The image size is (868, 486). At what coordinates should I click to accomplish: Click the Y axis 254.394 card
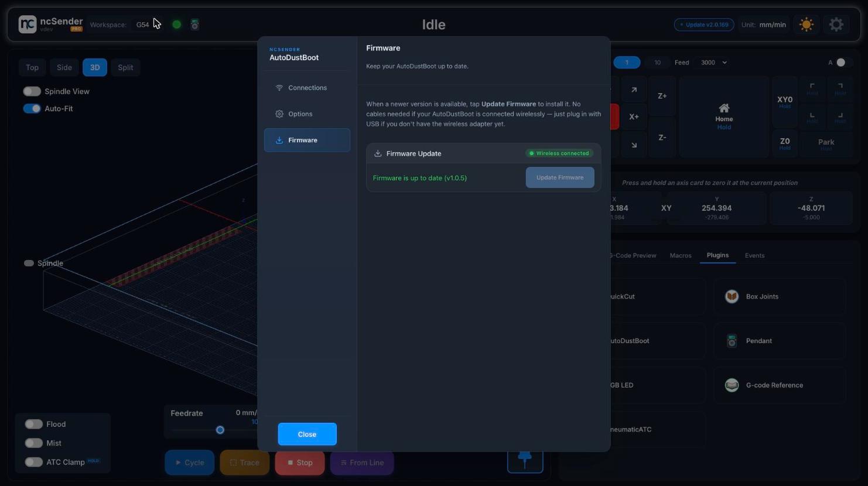tap(717, 209)
